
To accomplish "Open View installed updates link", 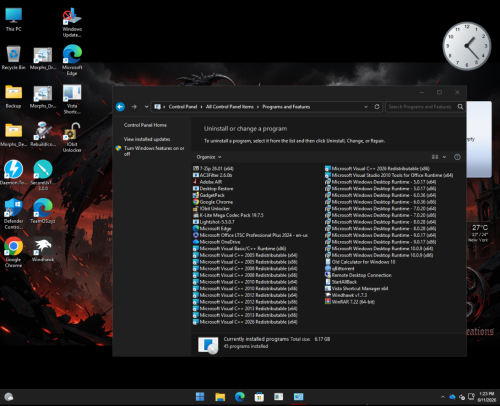I will [x=147, y=139].
